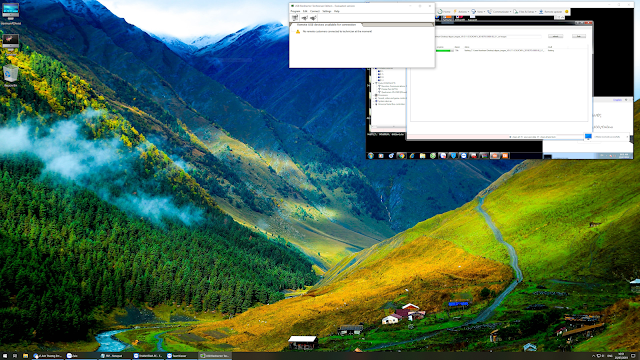Open the Files & Extras dropdown
640x360 pixels.
tap(525, 11)
